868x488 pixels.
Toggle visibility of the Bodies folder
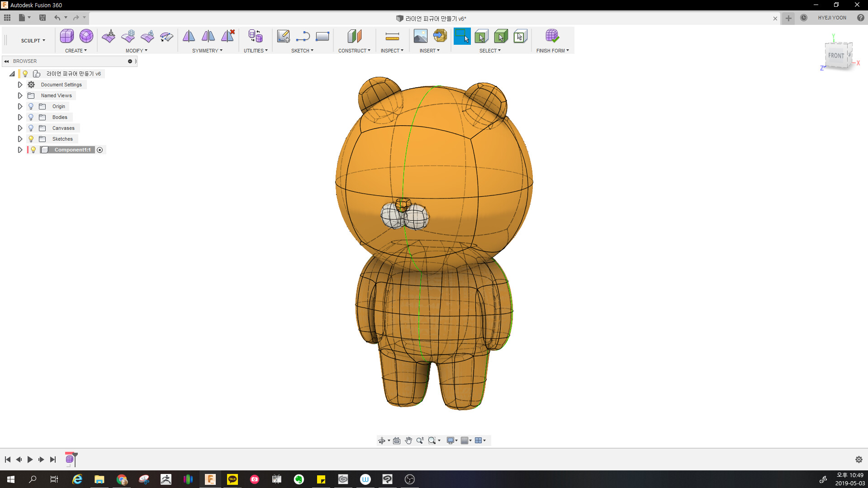(31, 117)
